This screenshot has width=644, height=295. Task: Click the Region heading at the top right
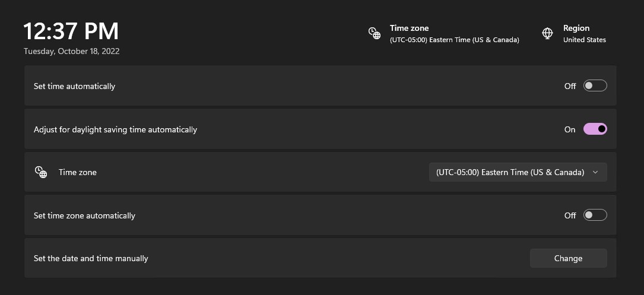[576, 28]
